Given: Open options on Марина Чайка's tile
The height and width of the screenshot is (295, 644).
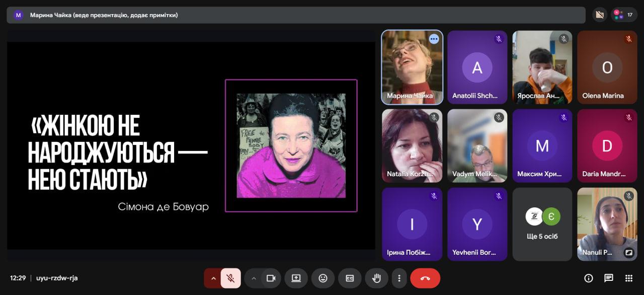Looking at the screenshot, I should (434, 39).
